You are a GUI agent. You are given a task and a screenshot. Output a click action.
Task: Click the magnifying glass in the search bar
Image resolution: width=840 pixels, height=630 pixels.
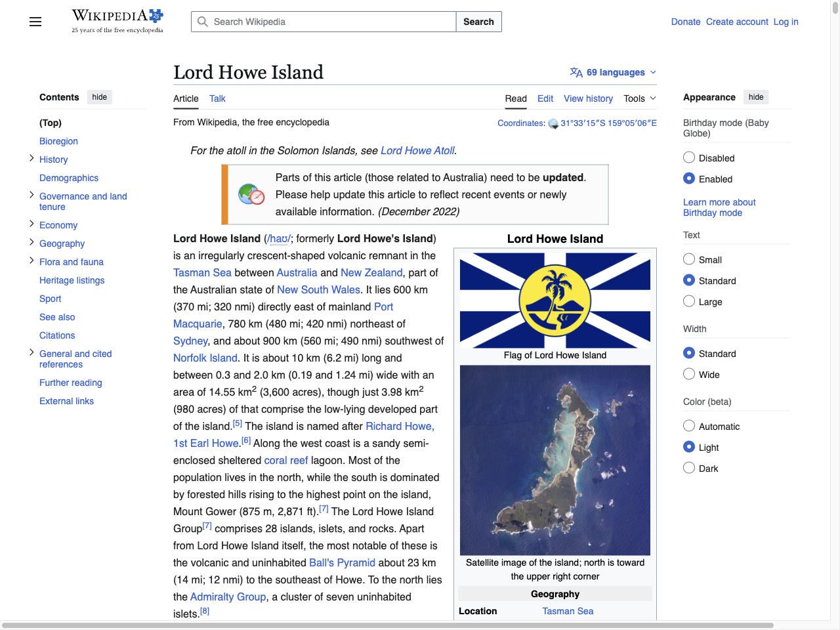click(203, 22)
